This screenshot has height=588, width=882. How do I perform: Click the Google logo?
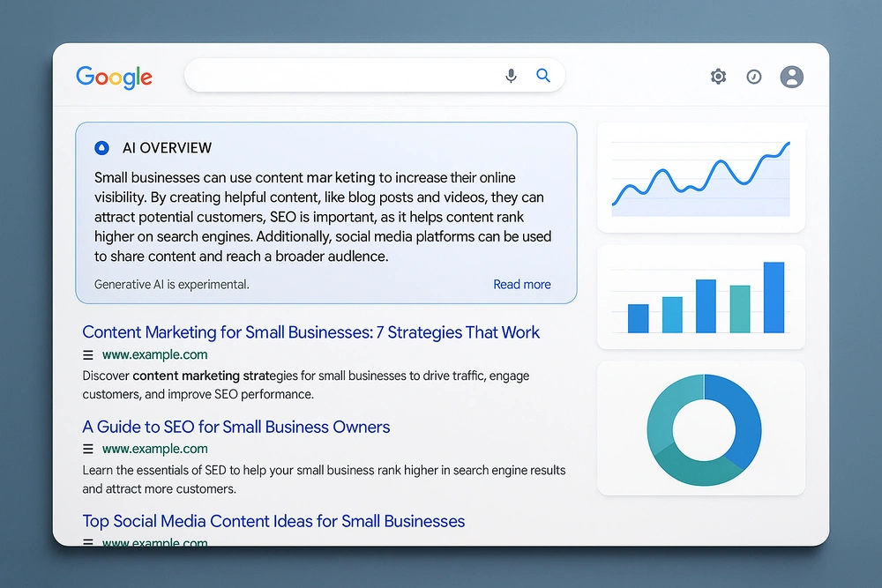tap(114, 78)
